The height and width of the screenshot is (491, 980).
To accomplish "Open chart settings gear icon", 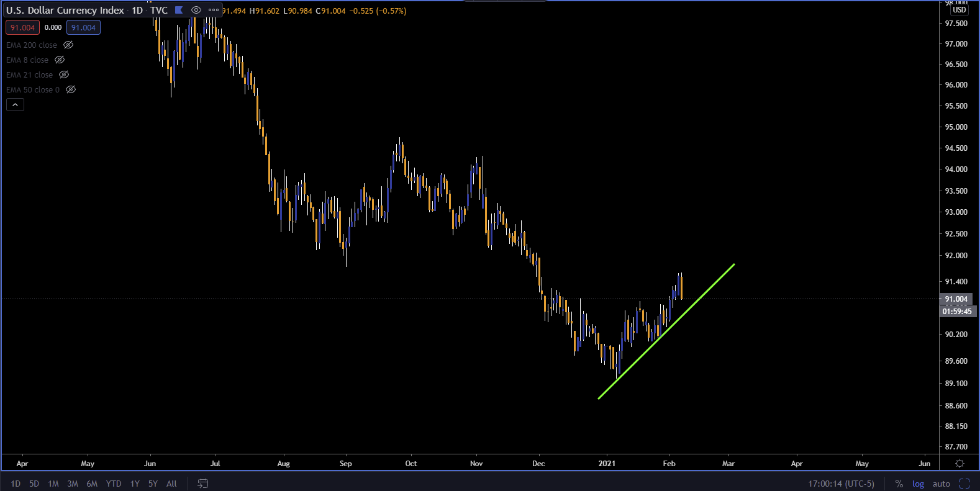I will coord(960,464).
